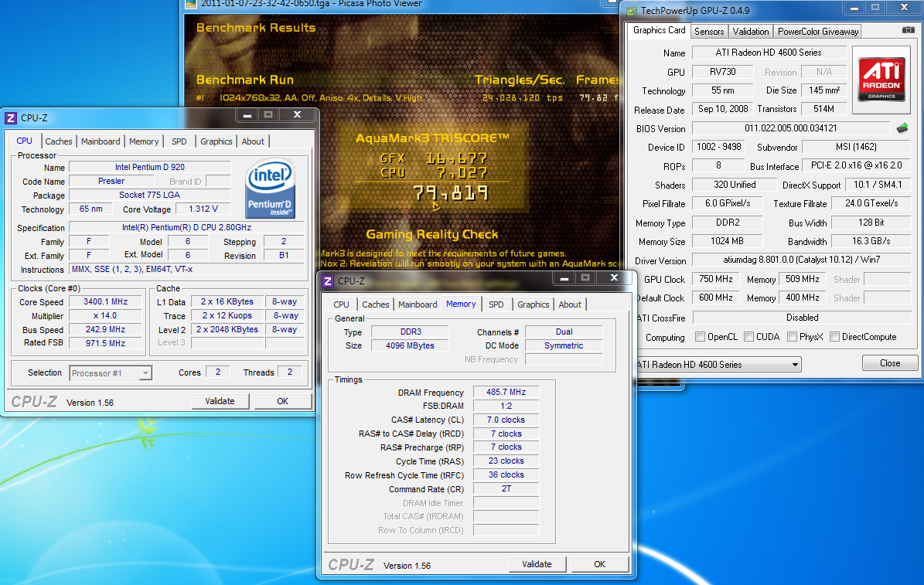Click the BIOS Version 011.022.005.000.034121 field

point(791,128)
